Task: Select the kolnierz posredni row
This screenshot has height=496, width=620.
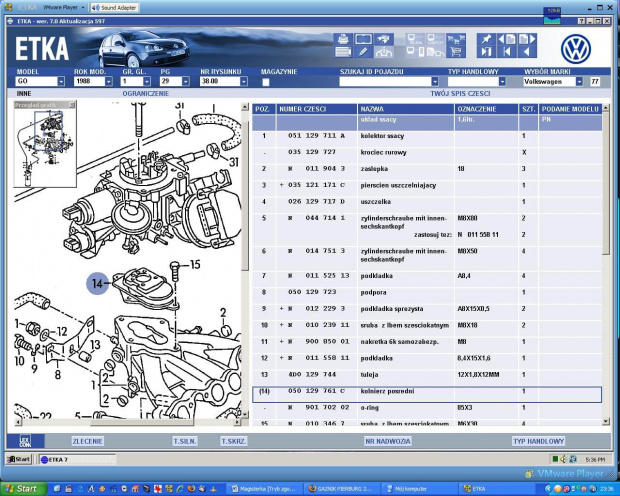Action: click(427, 394)
